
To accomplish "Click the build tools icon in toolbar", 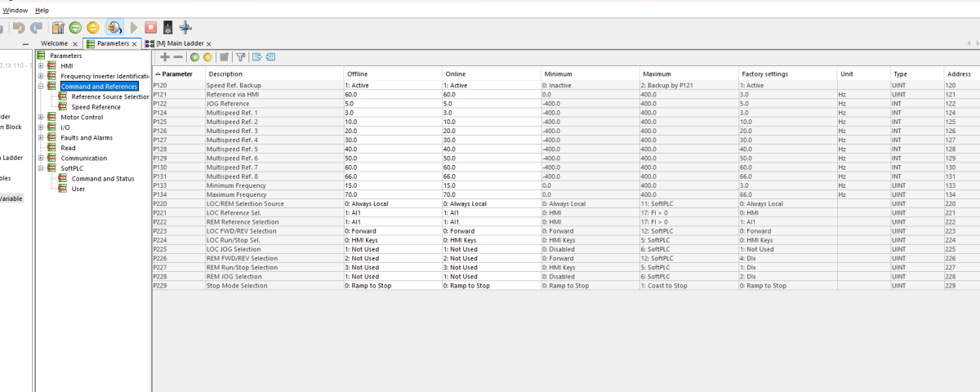I will tap(58, 27).
